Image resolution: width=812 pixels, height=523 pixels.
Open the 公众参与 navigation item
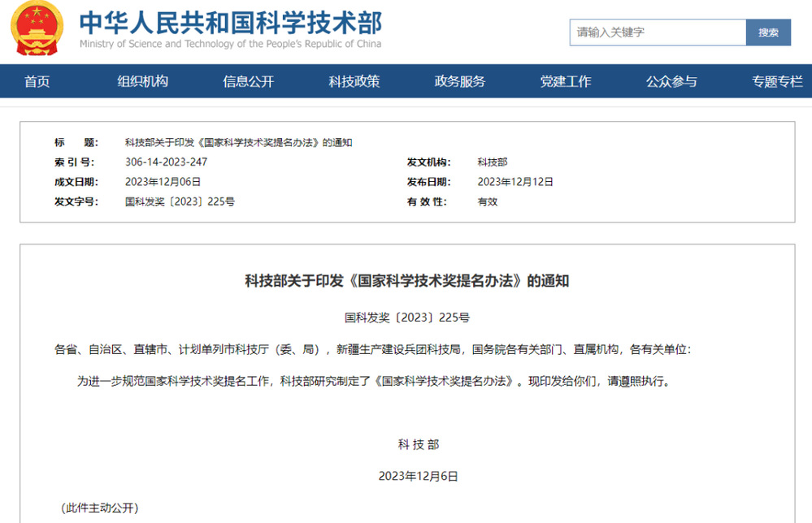[671, 81]
